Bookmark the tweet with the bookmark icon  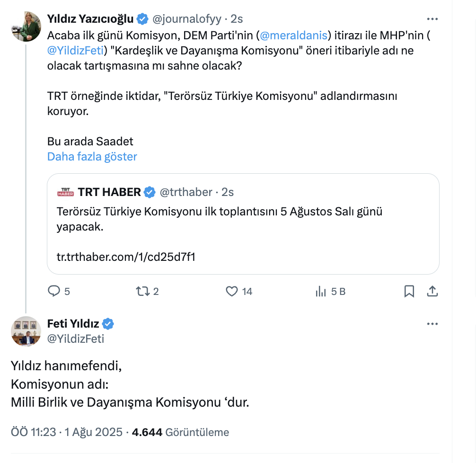click(410, 292)
